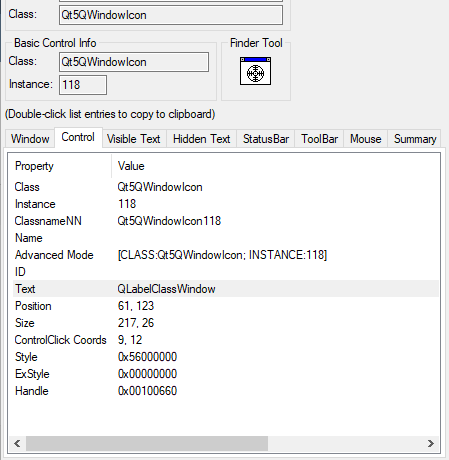Click the Value column header

[275, 166]
